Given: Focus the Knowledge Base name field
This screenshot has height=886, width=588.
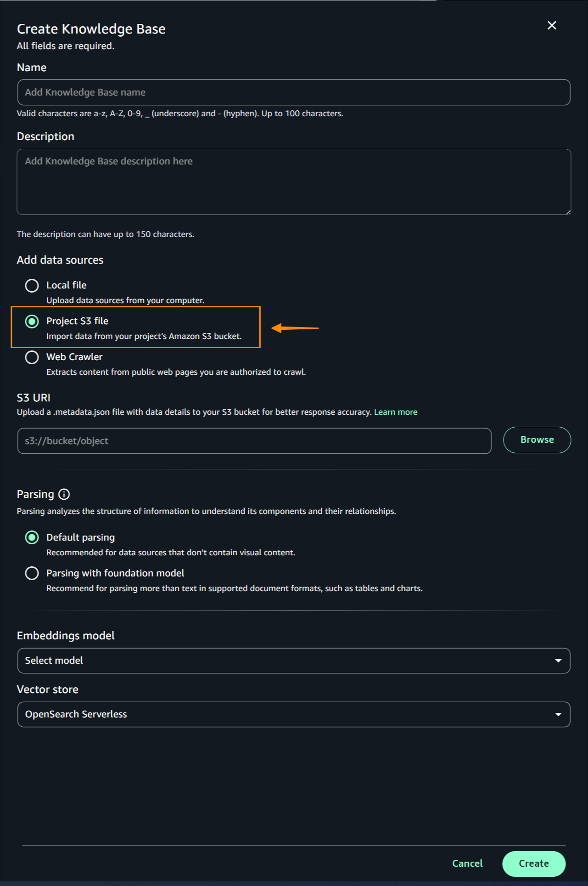Looking at the screenshot, I should click(x=294, y=92).
